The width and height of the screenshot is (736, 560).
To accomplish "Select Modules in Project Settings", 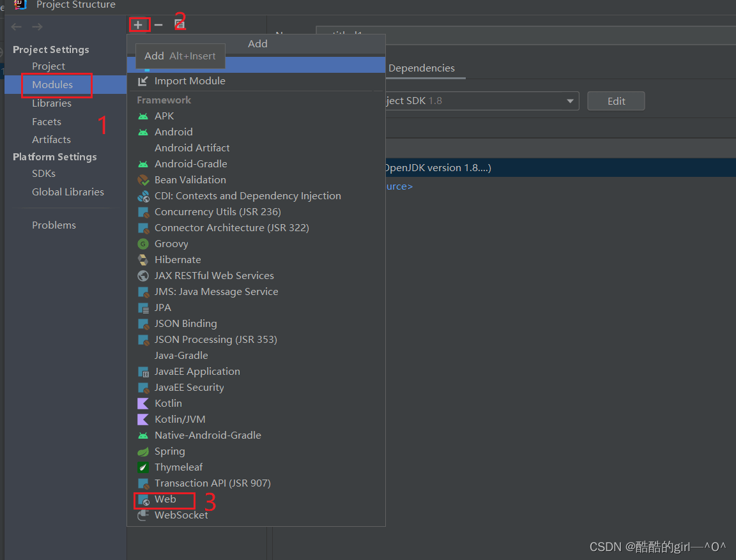I will [x=52, y=85].
